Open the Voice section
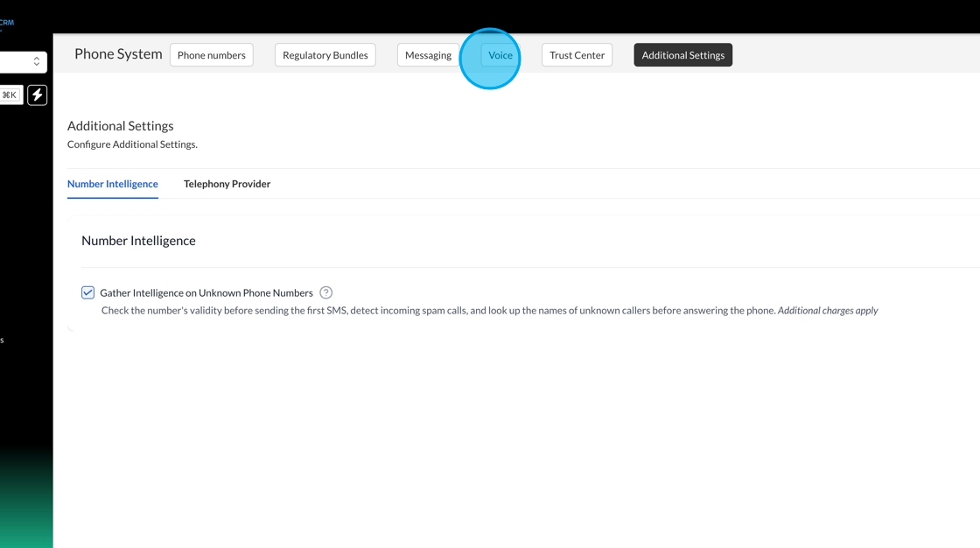Screen dimensions: 980x548 (500, 55)
